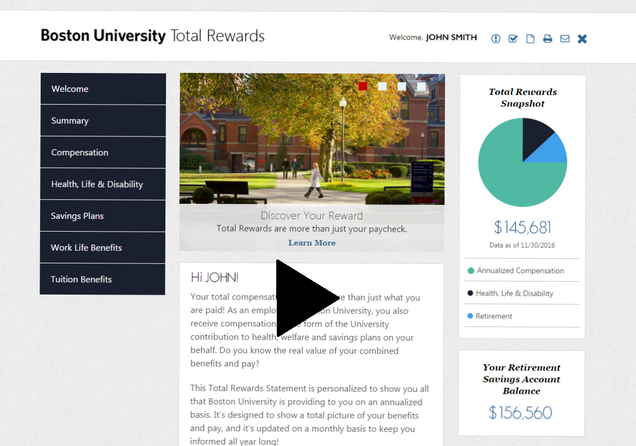Open Compensation in the left navigation
This screenshot has width=636, height=446.
click(103, 153)
